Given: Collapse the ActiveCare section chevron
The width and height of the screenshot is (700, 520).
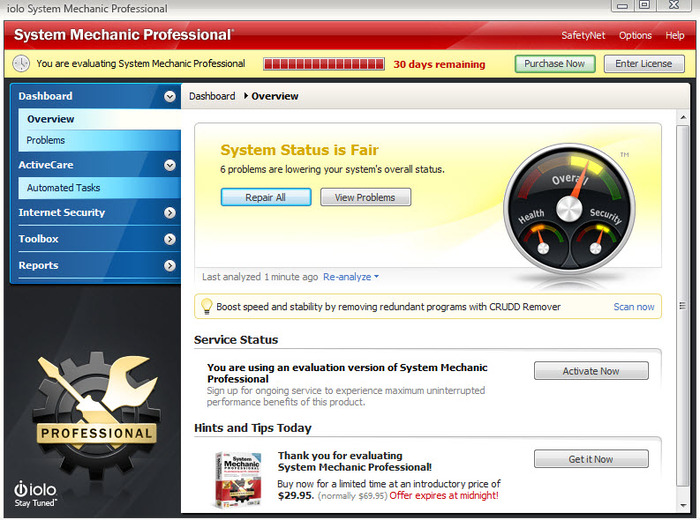Looking at the screenshot, I should coord(170,165).
